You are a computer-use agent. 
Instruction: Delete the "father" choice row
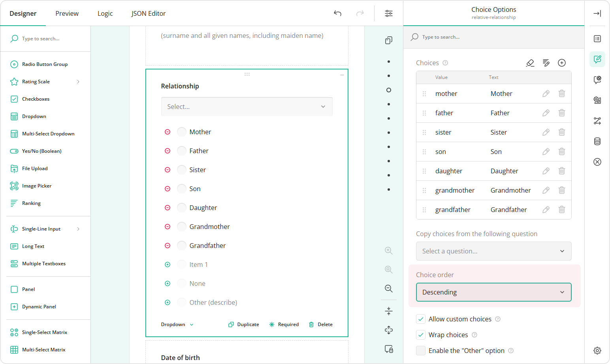coord(562,113)
